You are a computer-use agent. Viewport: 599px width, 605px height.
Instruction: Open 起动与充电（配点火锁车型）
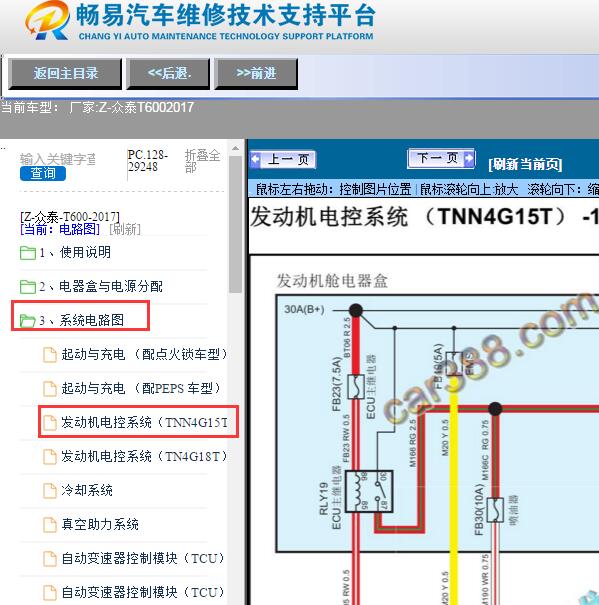pos(144,354)
